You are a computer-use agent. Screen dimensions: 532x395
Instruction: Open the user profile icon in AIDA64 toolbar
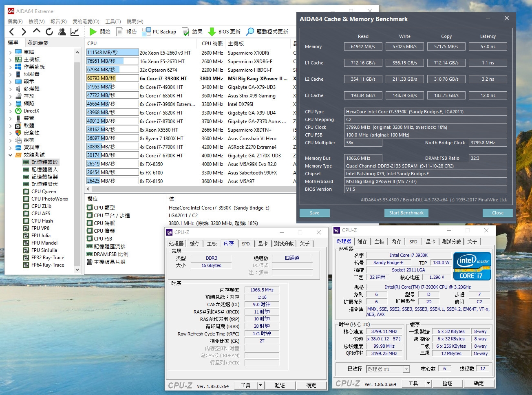click(x=62, y=32)
